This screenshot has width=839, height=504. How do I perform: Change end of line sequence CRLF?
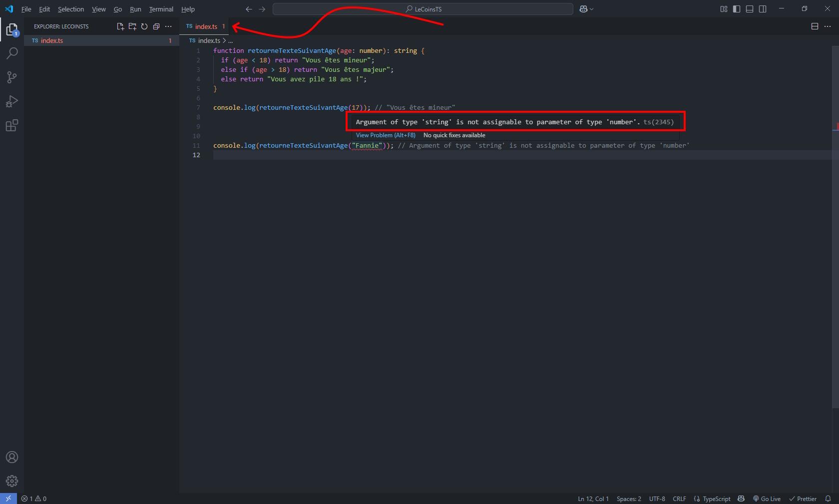(x=679, y=499)
